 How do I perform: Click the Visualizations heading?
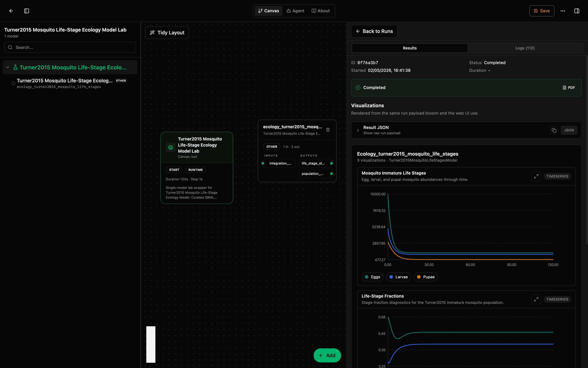(x=367, y=105)
